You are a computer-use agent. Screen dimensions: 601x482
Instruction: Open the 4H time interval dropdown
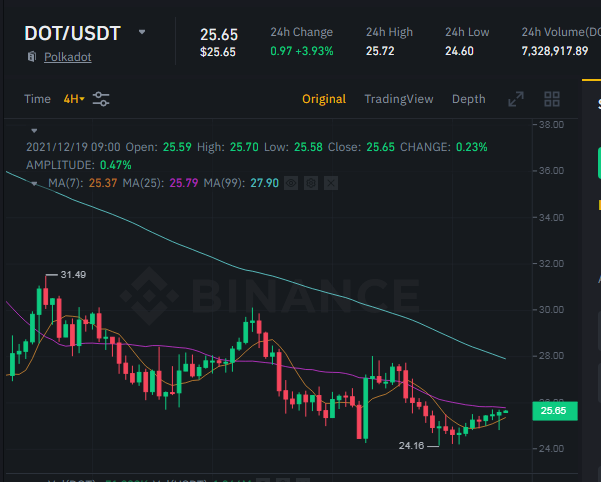click(74, 99)
